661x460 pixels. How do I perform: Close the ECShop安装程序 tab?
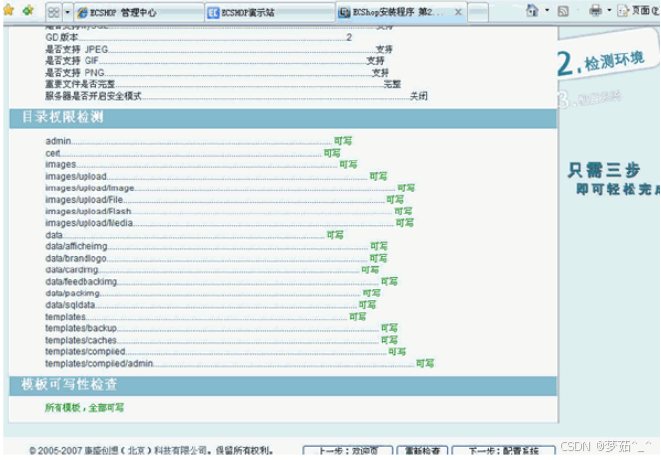[458, 12]
